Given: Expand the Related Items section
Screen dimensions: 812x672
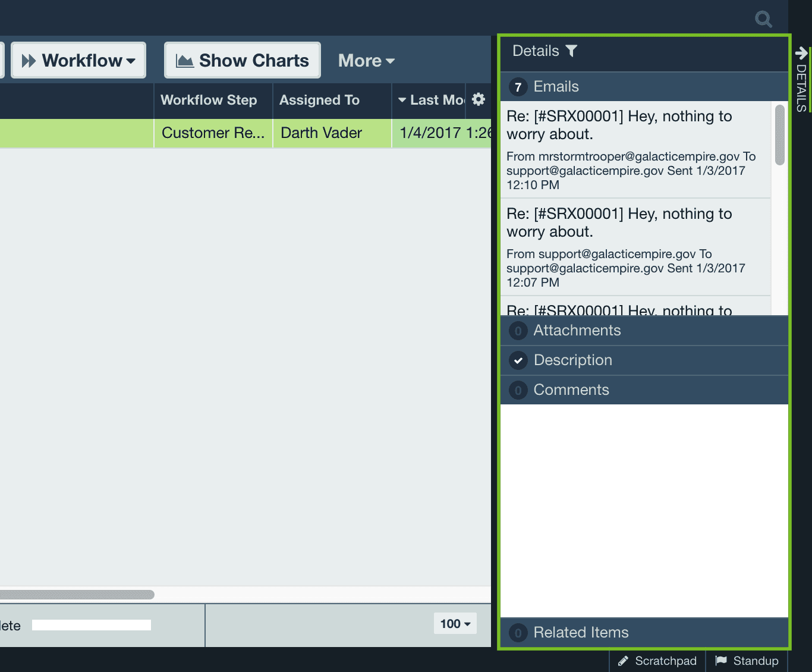Looking at the screenshot, I should point(581,632).
